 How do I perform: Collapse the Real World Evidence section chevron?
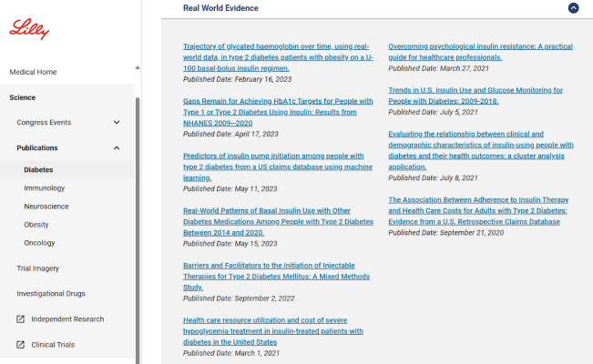573,8
